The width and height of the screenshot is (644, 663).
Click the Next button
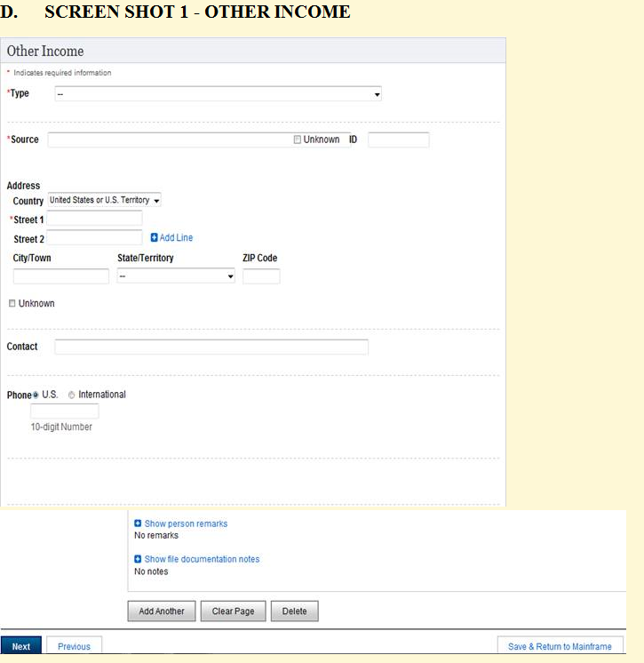[x=21, y=646]
